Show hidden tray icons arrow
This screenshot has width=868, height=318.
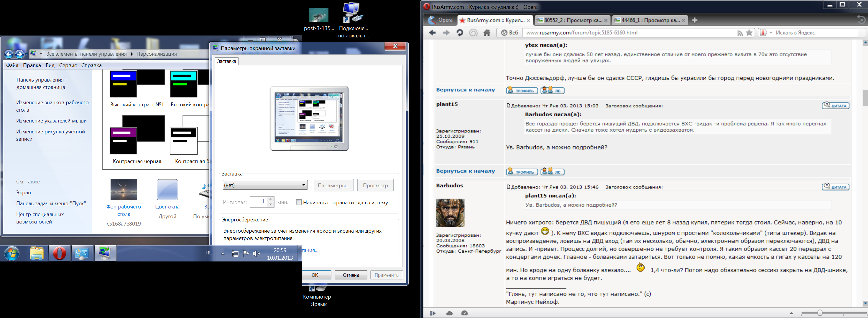coord(223,254)
